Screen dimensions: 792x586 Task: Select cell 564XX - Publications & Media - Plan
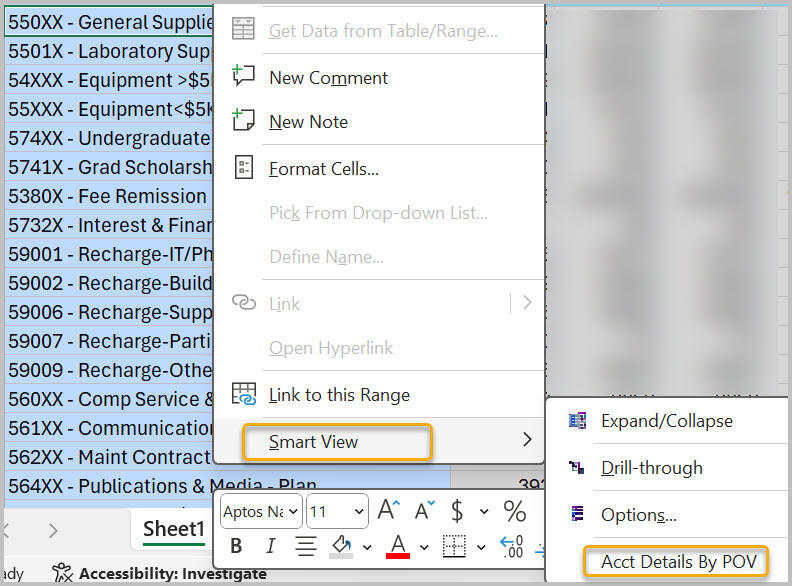(x=162, y=486)
